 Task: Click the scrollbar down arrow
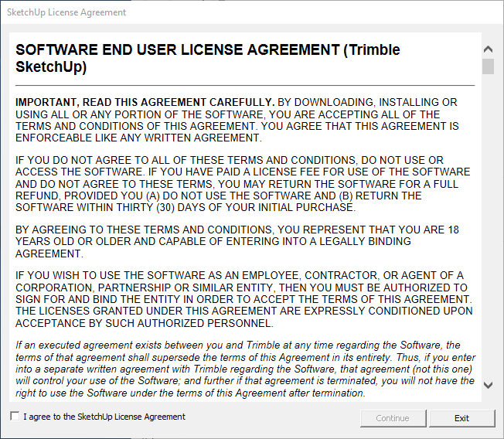click(488, 385)
